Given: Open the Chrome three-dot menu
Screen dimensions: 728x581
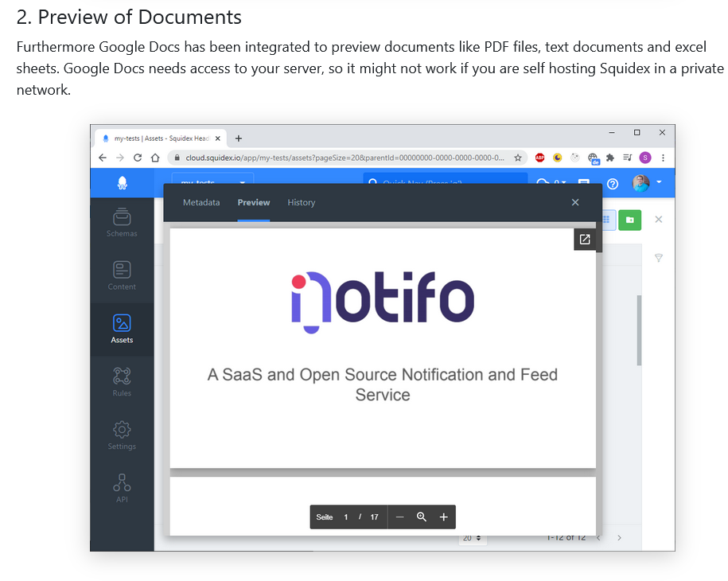Looking at the screenshot, I should 663,158.
